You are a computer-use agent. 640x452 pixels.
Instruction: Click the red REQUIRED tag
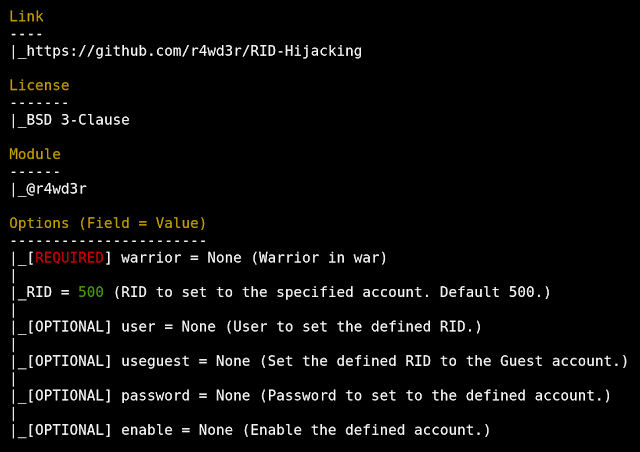point(69,258)
